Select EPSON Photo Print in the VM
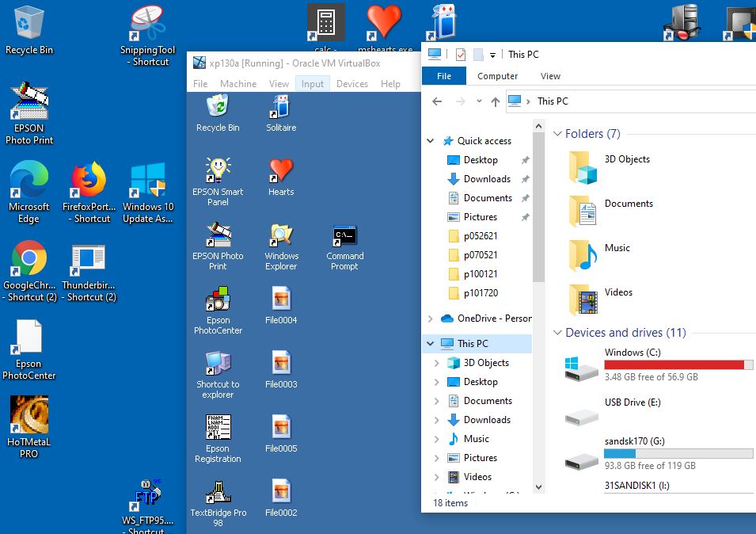 tap(218, 246)
